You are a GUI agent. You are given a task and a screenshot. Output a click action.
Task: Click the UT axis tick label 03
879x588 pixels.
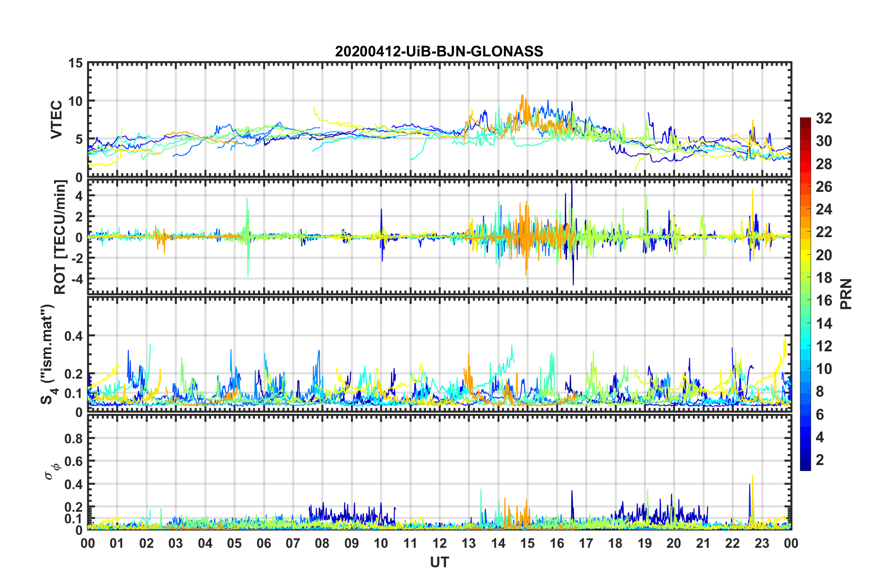point(176,543)
